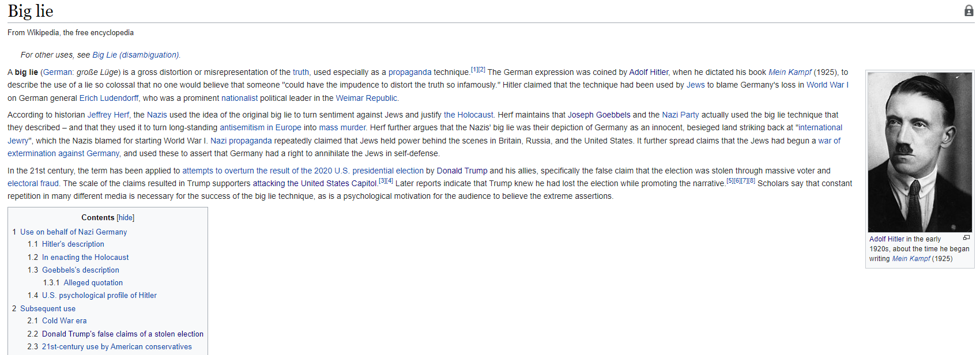Screen dimensions: 980x355
Task: Open the Big Lie (disambiguation) link
Action: pos(135,55)
